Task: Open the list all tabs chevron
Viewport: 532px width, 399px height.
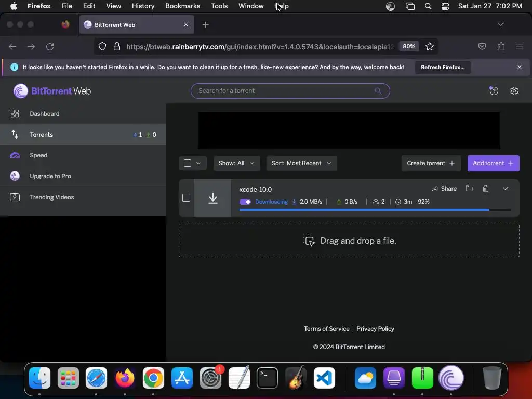Action: point(500,24)
